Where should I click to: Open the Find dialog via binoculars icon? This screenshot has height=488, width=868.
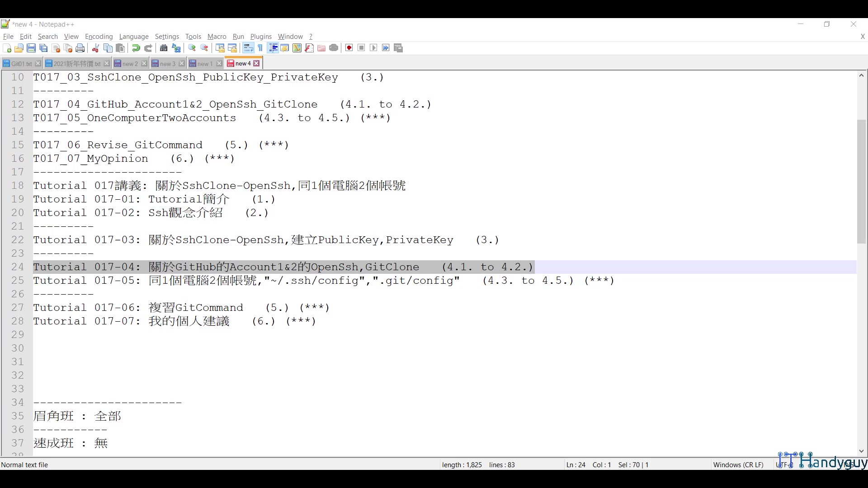pyautogui.click(x=164, y=48)
